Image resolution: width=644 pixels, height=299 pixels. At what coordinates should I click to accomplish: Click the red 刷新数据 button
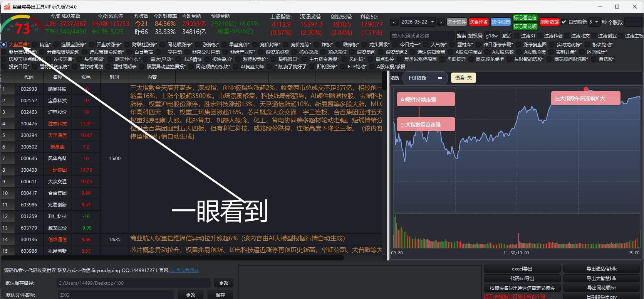point(549,22)
